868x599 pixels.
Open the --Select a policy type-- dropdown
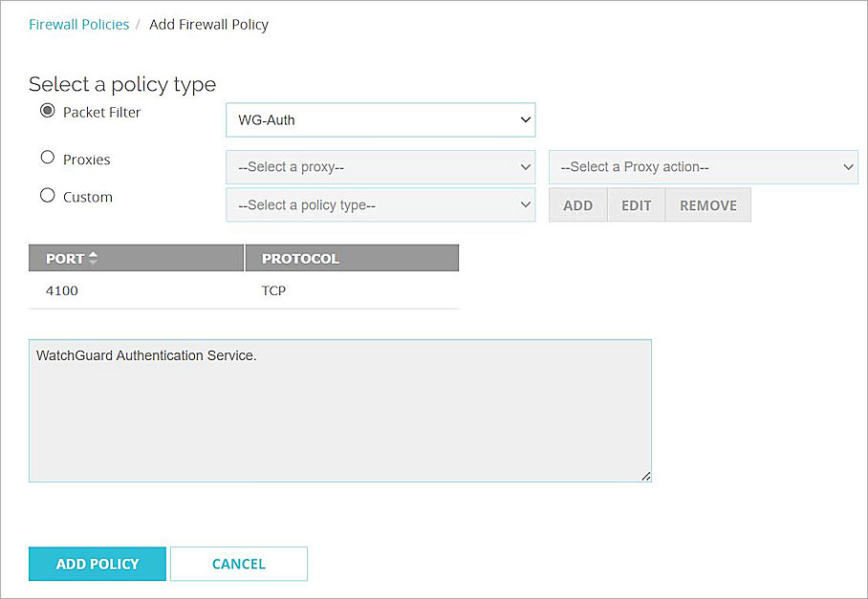pos(380,203)
